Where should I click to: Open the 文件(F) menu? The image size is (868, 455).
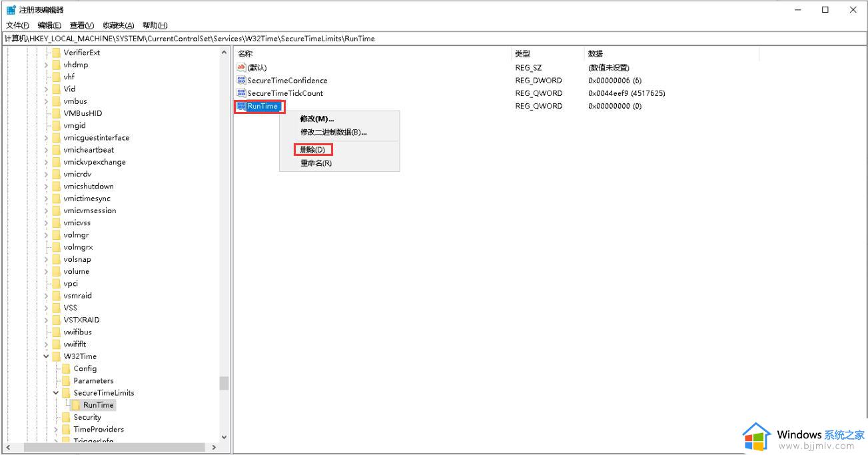pos(17,25)
